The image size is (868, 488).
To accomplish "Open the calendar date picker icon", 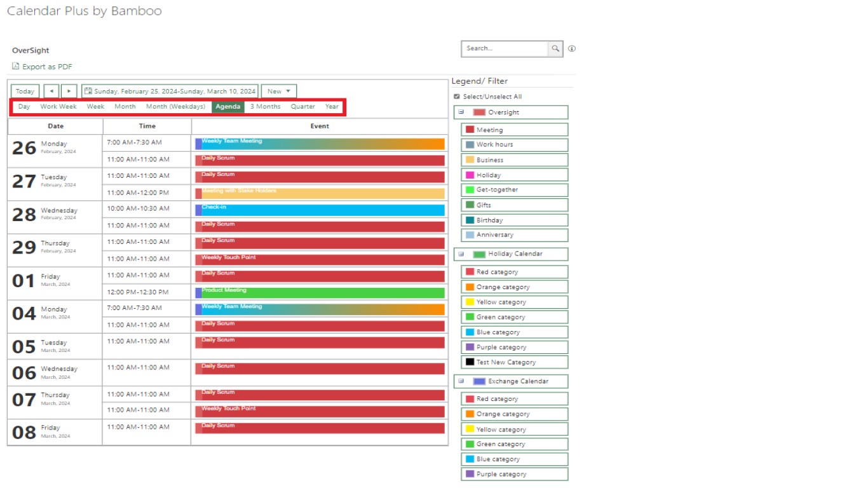I will tap(88, 91).
